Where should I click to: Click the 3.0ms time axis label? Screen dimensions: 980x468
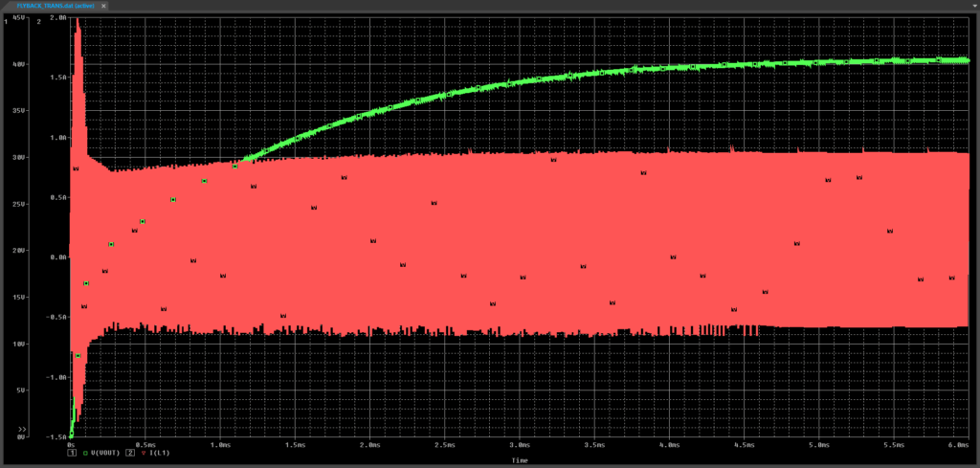point(520,445)
